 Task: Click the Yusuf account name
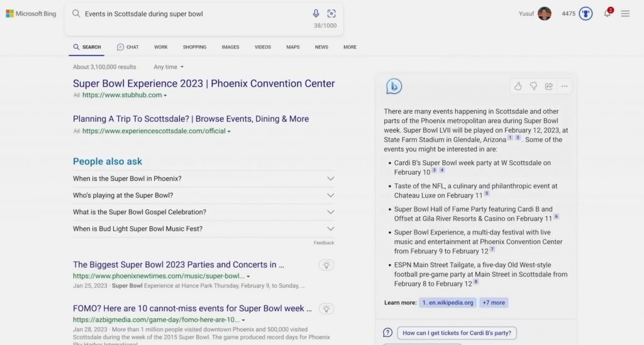click(x=526, y=14)
